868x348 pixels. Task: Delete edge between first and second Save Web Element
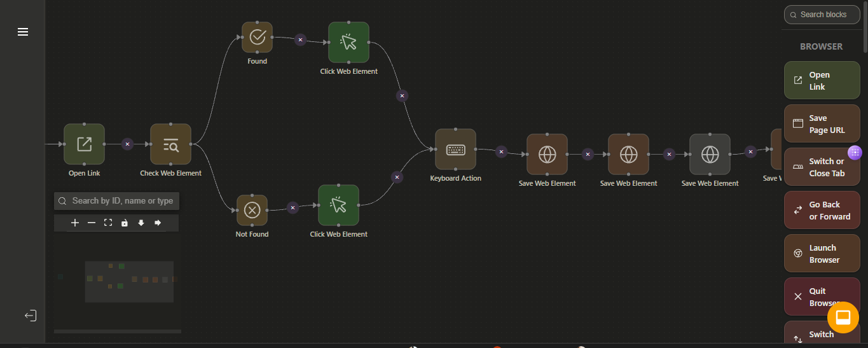pos(588,154)
